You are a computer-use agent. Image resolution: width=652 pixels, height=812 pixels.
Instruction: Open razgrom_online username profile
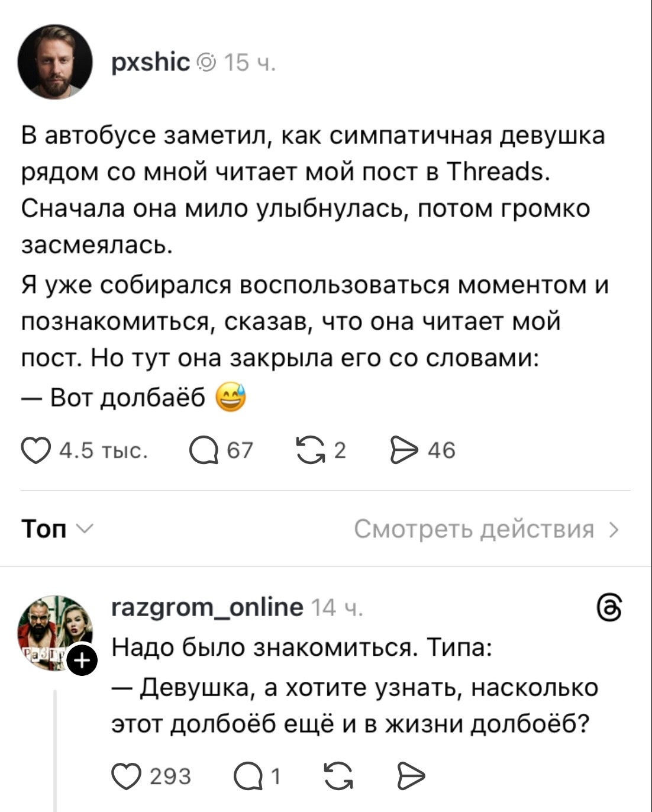pyautogui.click(x=207, y=607)
